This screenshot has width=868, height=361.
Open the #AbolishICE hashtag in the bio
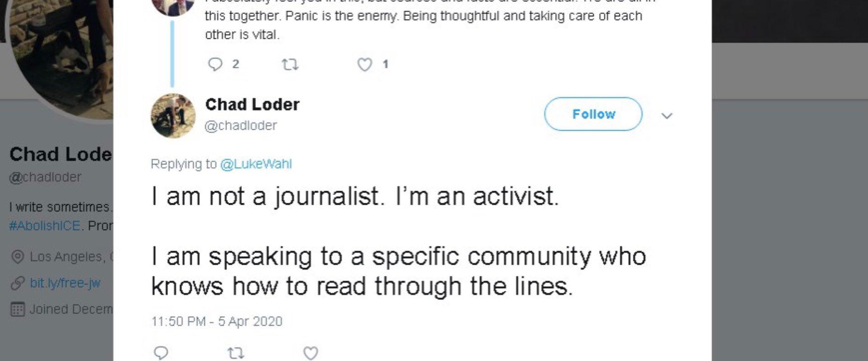click(45, 225)
